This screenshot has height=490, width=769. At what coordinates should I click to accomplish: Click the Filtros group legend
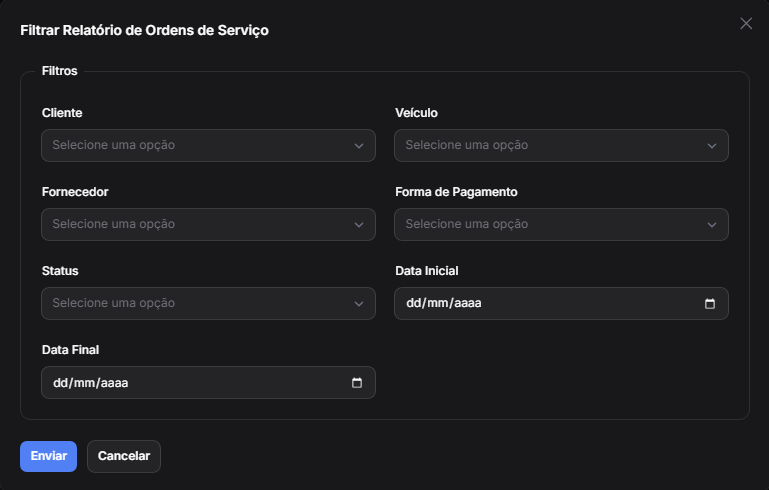pyautogui.click(x=59, y=71)
